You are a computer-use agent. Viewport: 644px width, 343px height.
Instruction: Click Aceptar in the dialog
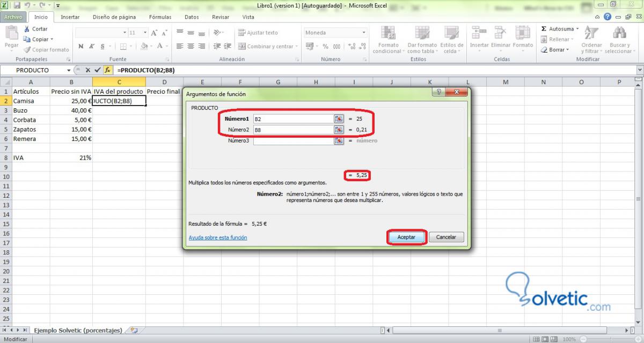point(406,237)
